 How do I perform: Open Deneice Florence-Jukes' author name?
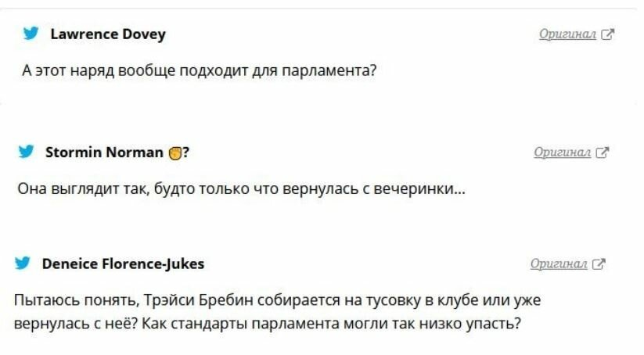coord(123,264)
